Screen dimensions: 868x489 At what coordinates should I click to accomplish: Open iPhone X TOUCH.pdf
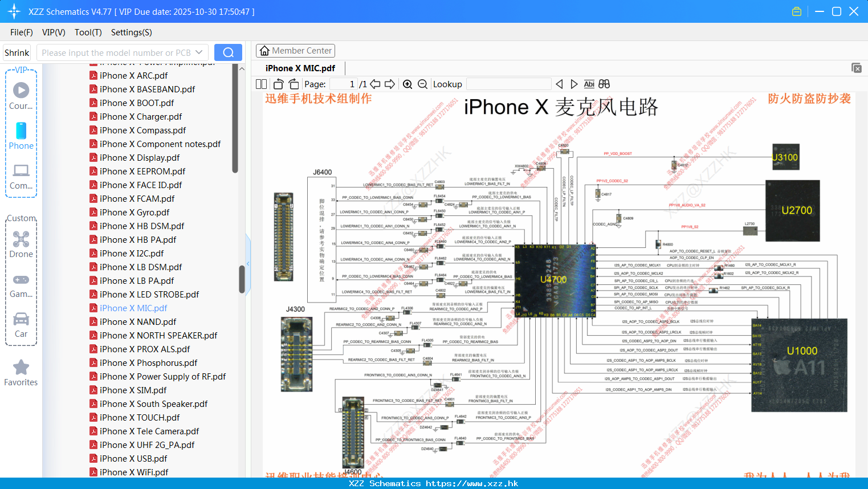coord(140,417)
